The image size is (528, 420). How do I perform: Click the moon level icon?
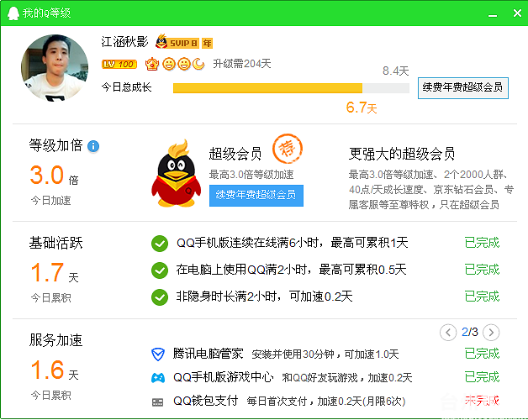198,64
